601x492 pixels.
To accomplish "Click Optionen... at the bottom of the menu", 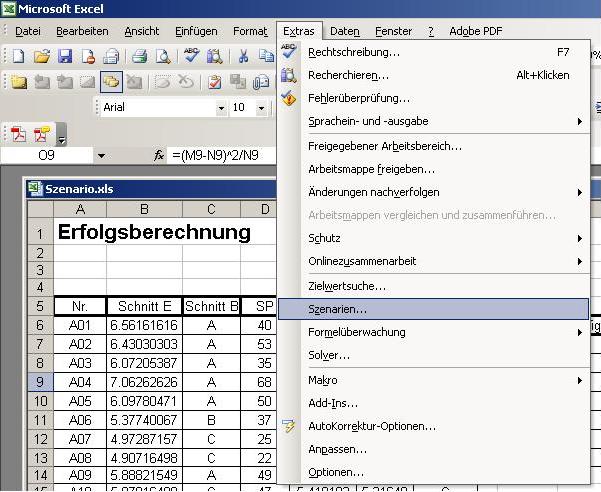I will point(335,472).
